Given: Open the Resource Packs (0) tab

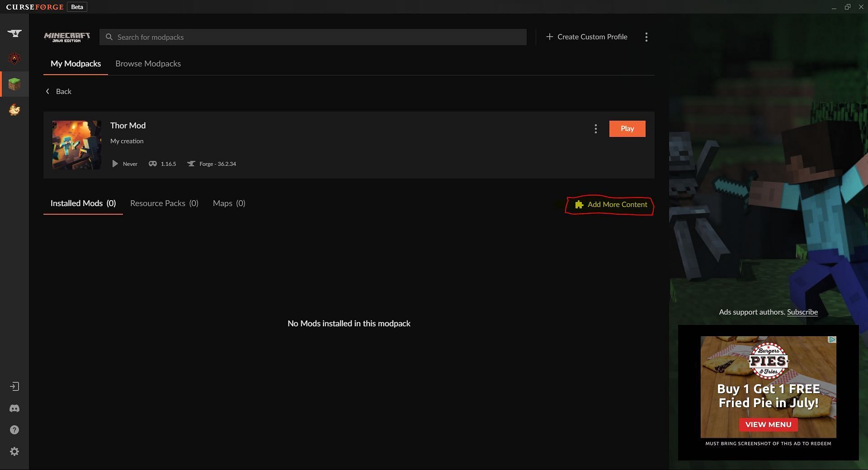Looking at the screenshot, I should point(165,203).
